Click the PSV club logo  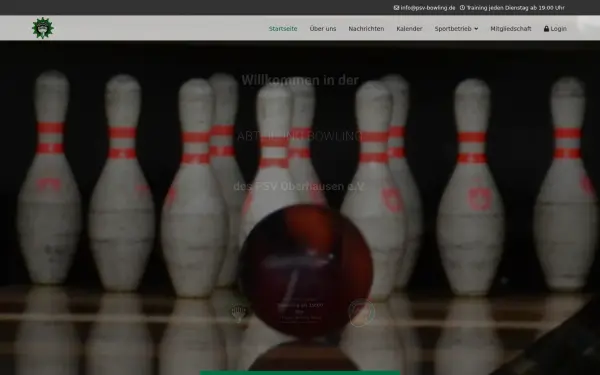43,28
